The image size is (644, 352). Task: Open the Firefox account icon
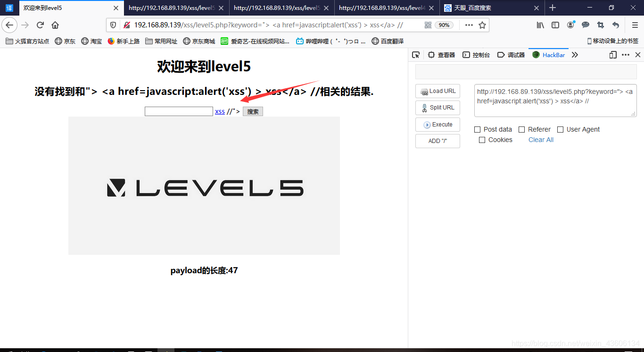point(570,25)
